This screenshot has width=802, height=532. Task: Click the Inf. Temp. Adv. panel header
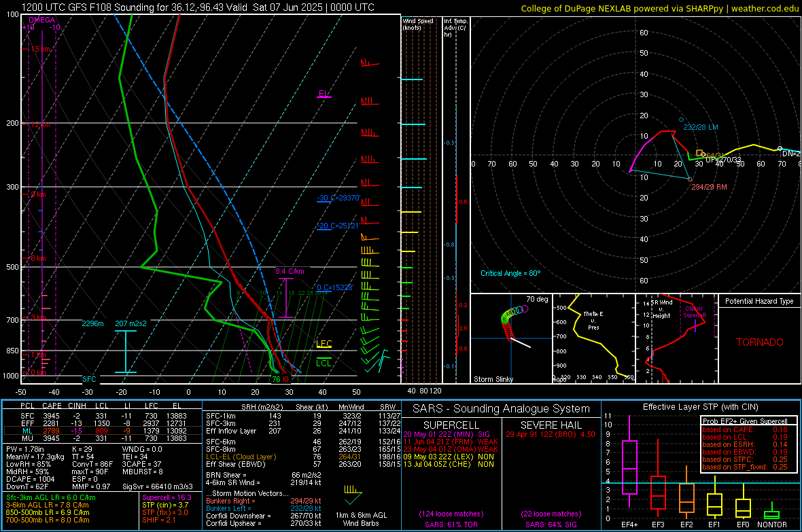pos(455,28)
